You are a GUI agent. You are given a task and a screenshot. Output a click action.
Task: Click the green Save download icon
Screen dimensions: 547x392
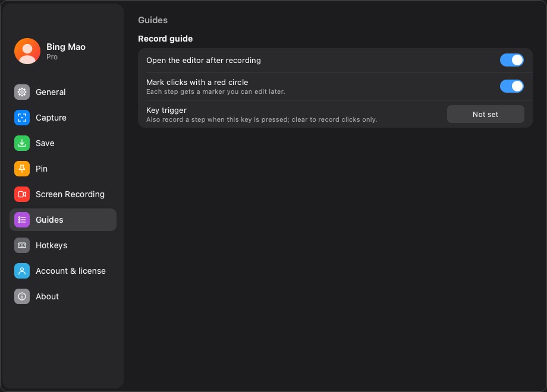pyautogui.click(x=22, y=143)
